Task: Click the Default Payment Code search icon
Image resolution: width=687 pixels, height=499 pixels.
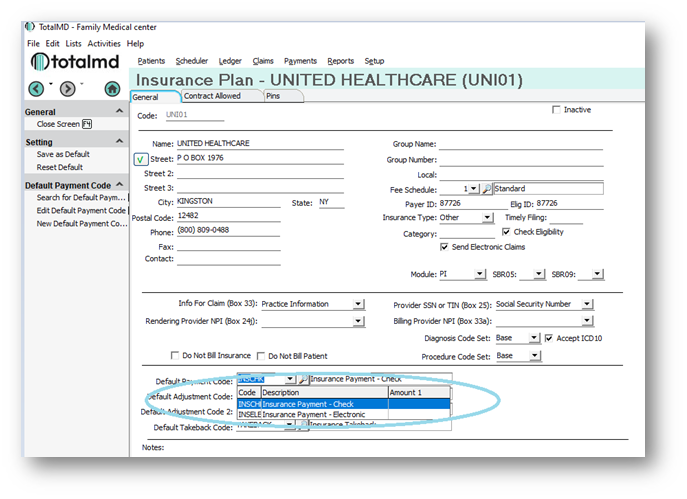Action: pos(302,380)
